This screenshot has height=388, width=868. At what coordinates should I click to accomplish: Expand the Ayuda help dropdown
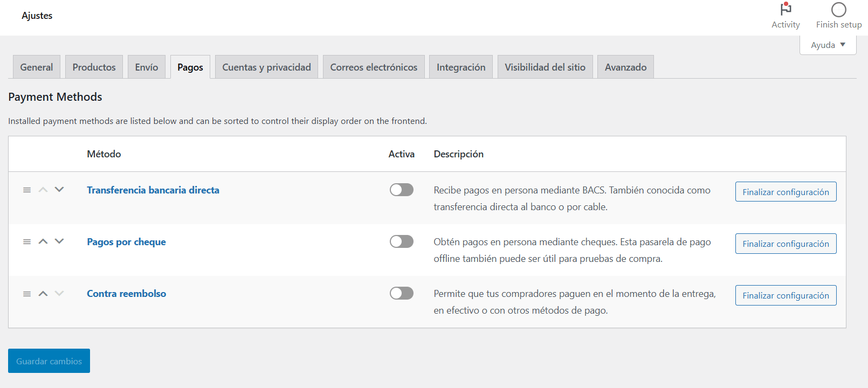coord(828,45)
